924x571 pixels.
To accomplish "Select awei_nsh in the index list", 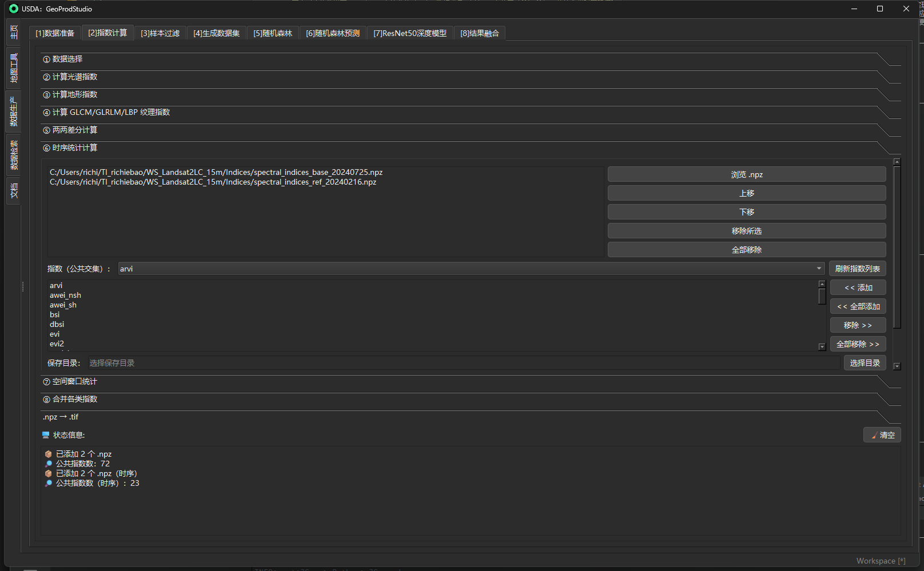I will [65, 296].
